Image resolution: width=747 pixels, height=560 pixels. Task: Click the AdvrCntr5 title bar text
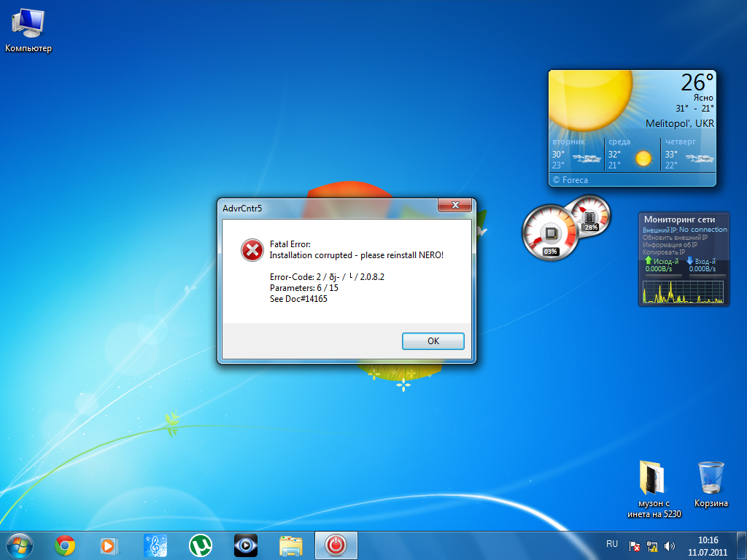click(x=242, y=209)
